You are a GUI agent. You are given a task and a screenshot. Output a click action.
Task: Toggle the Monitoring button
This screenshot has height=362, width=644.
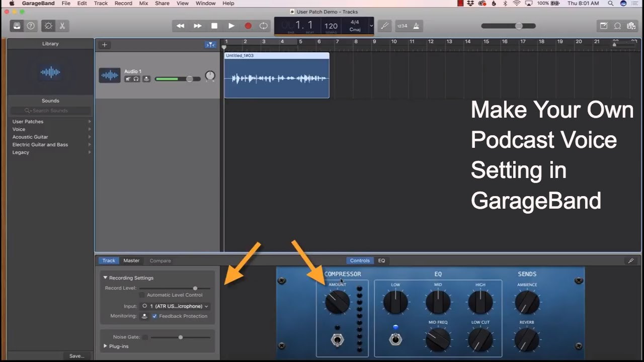point(145,316)
